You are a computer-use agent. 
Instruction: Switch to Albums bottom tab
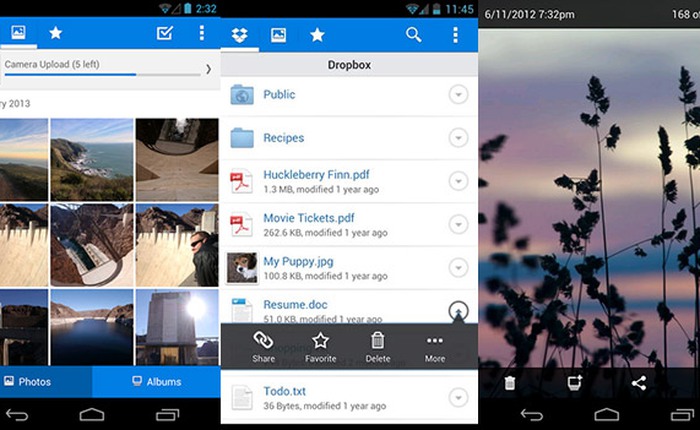(x=156, y=382)
